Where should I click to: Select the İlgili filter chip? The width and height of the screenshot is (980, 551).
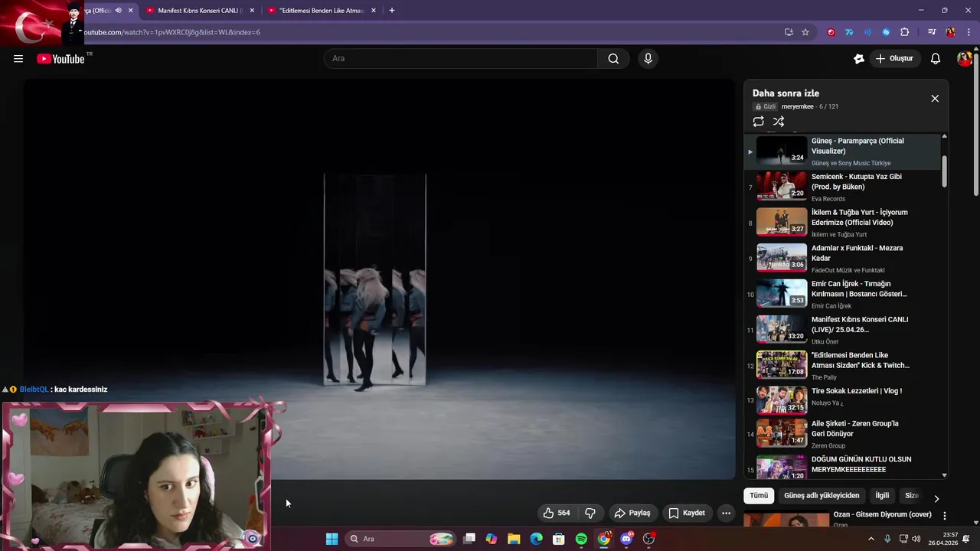(882, 496)
